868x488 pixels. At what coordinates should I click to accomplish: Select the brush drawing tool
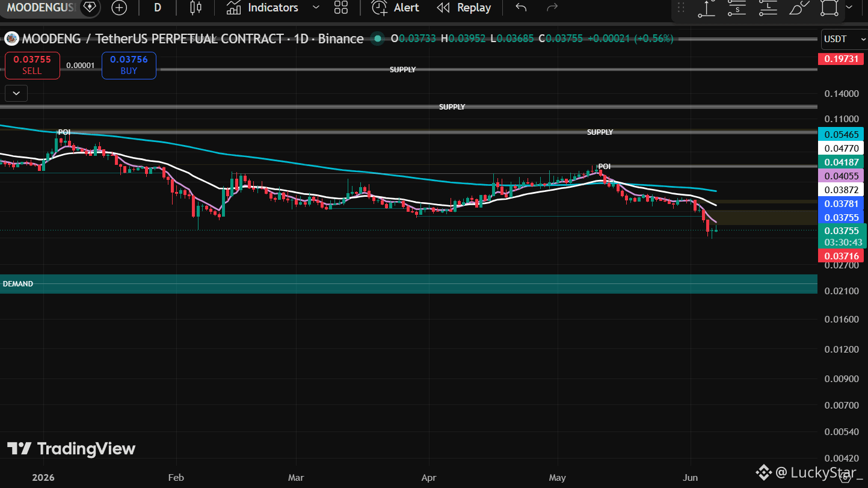(x=799, y=8)
